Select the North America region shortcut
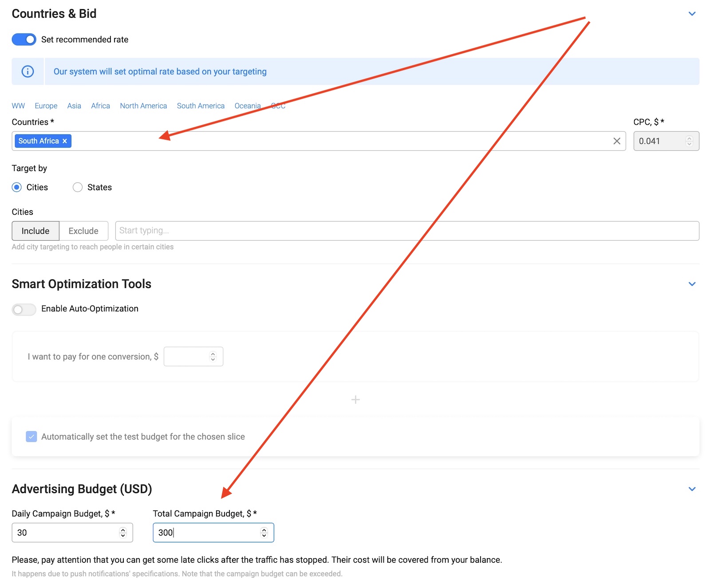Screen dimensions: 710x588 click(x=143, y=106)
